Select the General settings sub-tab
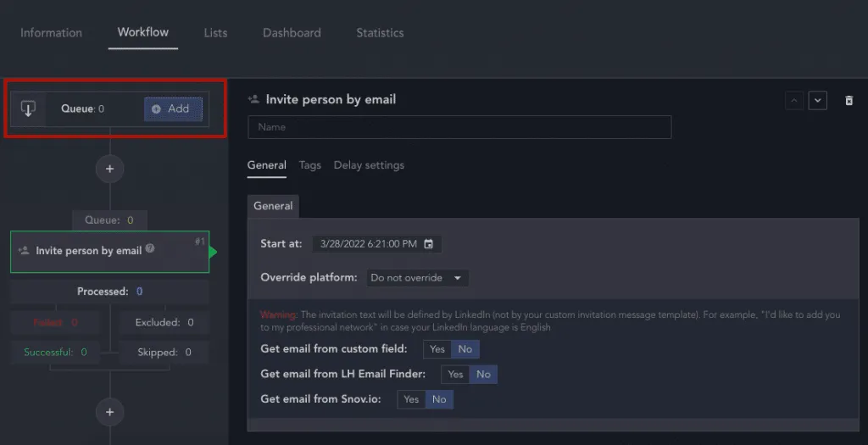The image size is (868, 445). 267,165
